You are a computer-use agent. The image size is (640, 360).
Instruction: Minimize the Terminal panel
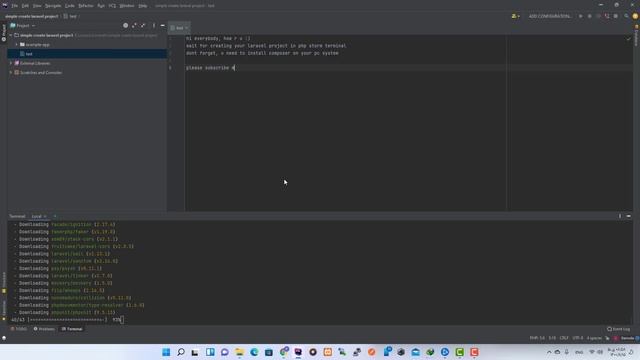click(x=629, y=216)
